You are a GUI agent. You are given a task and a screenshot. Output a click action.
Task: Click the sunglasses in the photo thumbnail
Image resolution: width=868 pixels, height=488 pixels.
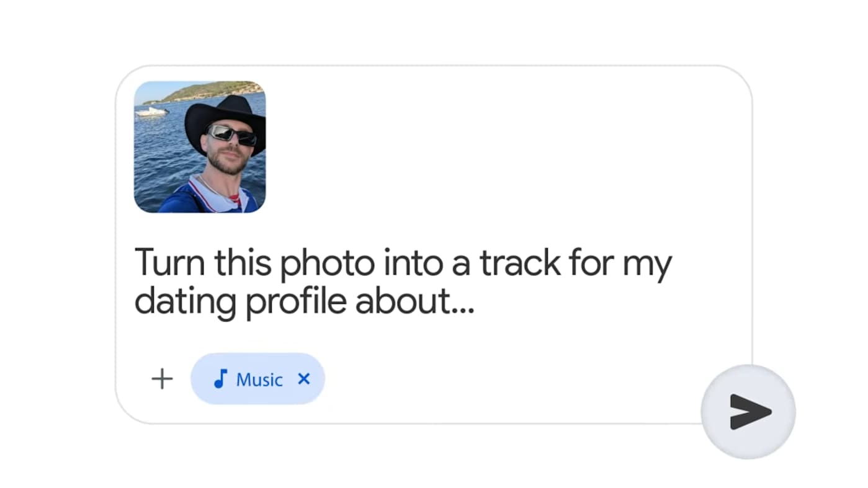232,134
